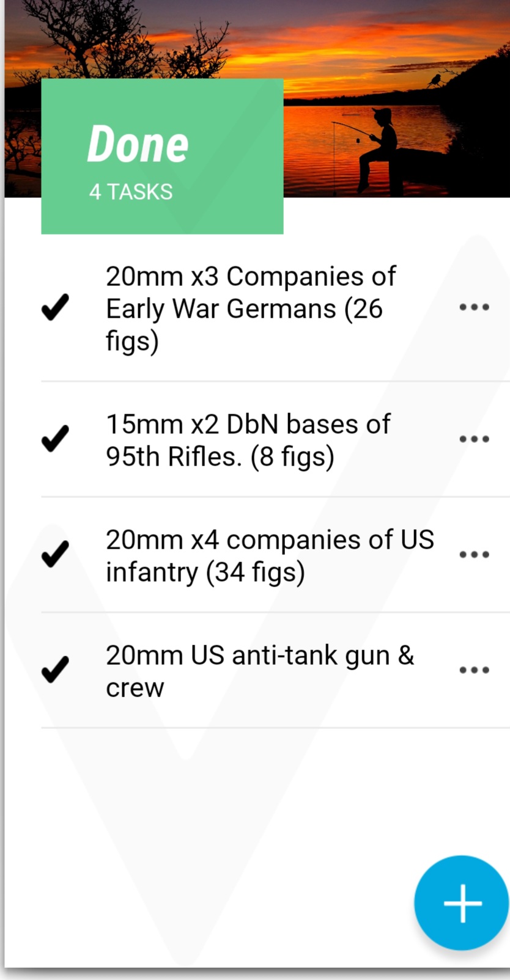The height and width of the screenshot is (980, 510).
Task: Open three-dot menu for 95th Rifles task
Action: click(x=475, y=439)
